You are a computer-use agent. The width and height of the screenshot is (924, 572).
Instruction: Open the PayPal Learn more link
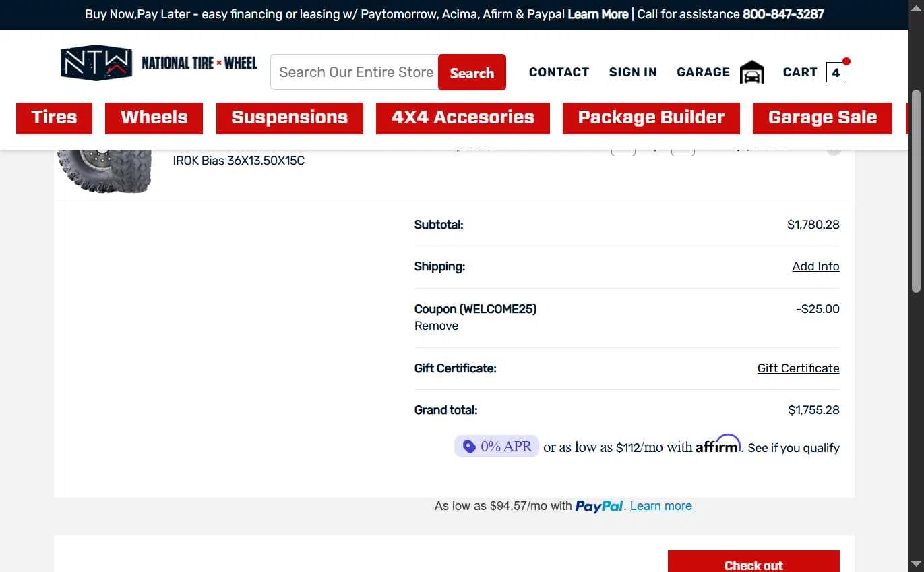(x=660, y=506)
